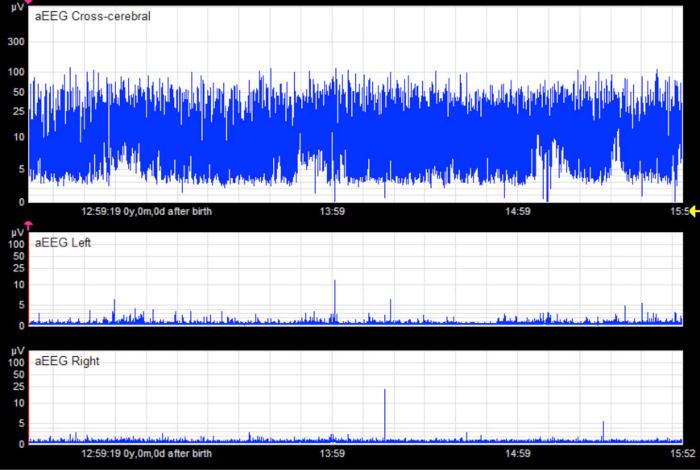Click the pink marker above the Cross-cerebral panel
This screenshot has height=470, width=700.
(x=28, y=3)
